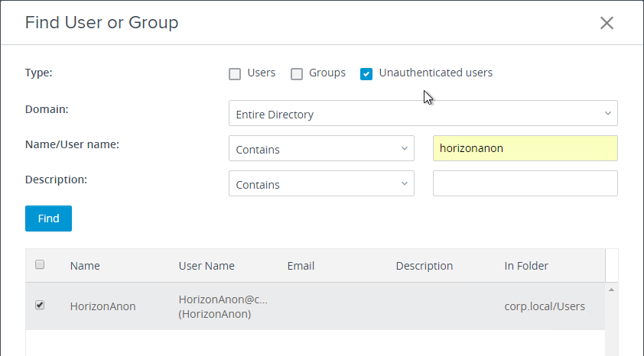The height and width of the screenshot is (356, 644).
Task: Uncheck the Unauthenticated users checkbox
Action: click(x=366, y=74)
